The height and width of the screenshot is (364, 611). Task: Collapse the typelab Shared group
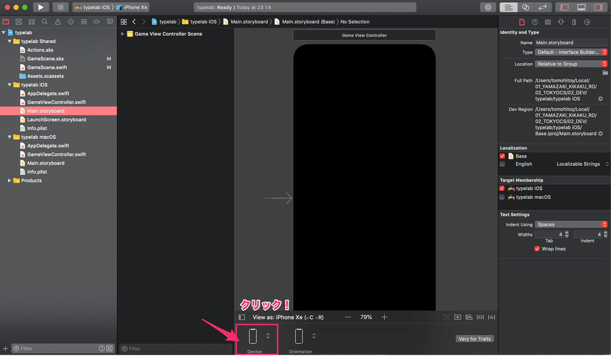point(10,41)
